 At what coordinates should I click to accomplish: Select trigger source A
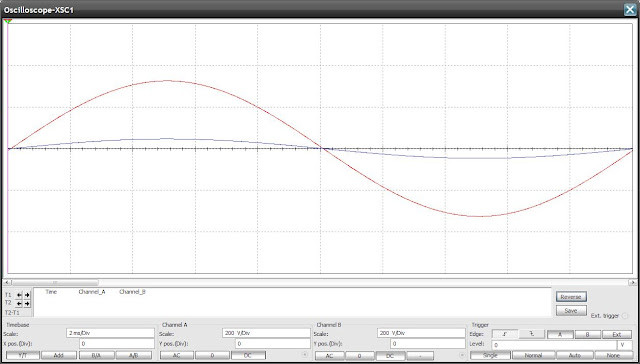click(x=560, y=334)
